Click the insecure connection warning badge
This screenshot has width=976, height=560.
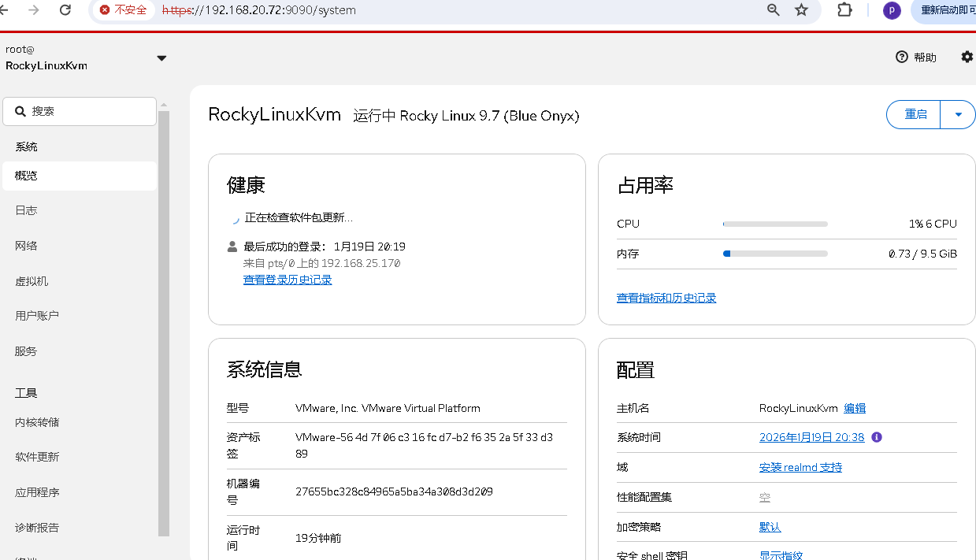124,10
